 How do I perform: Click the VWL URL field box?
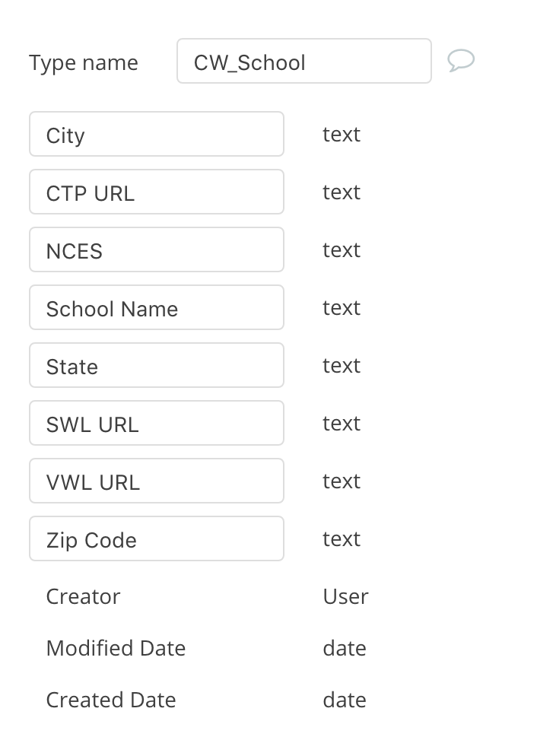pos(157,481)
